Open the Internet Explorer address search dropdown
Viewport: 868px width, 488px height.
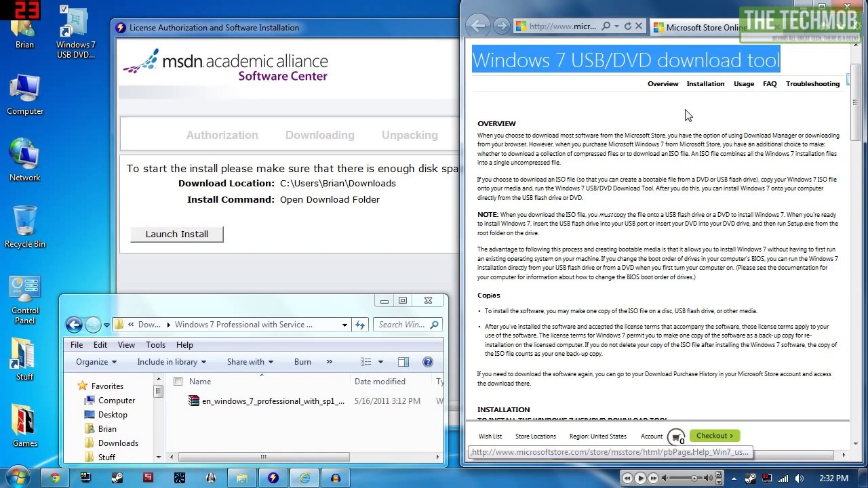(616, 26)
